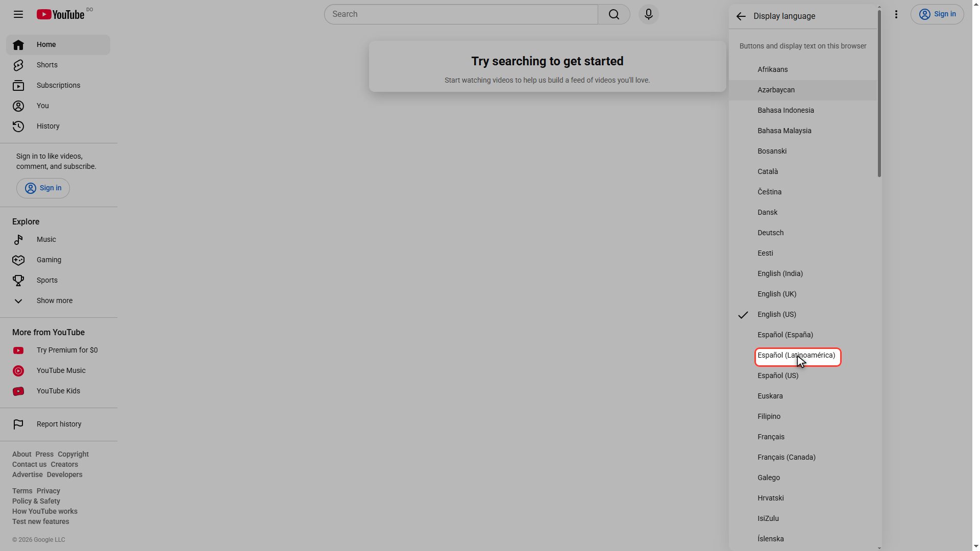Click the Home icon in sidebar
Viewport: 980px width, 551px height.
[18, 45]
